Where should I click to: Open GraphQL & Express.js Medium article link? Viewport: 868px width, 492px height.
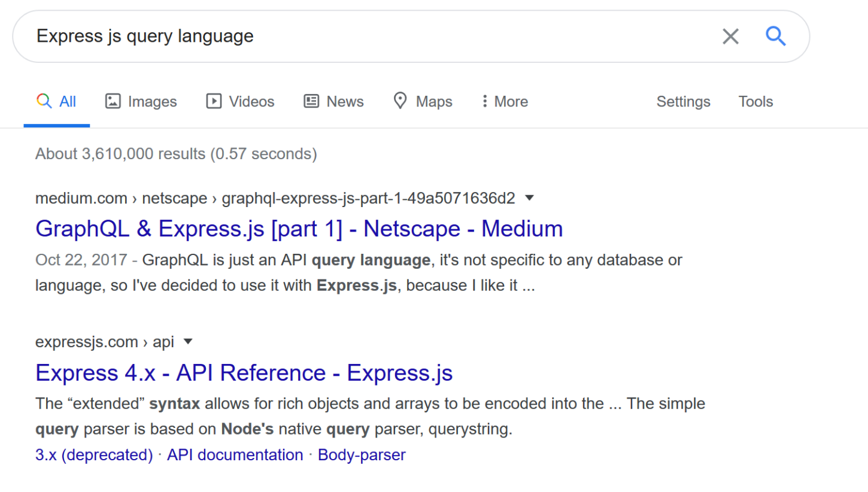299,229
